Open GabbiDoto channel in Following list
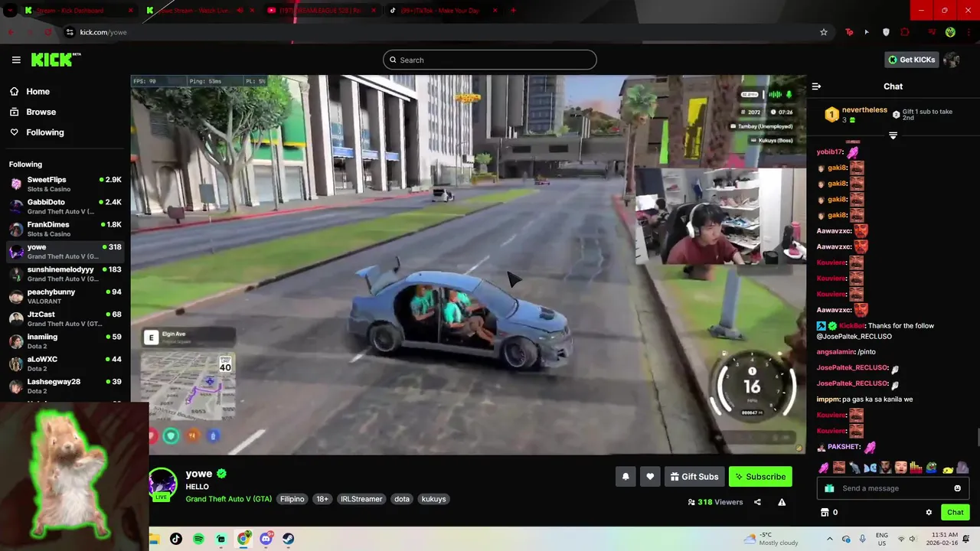The width and height of the screenshot is (980, 551). pyautogui.click(x=65, y=207)
